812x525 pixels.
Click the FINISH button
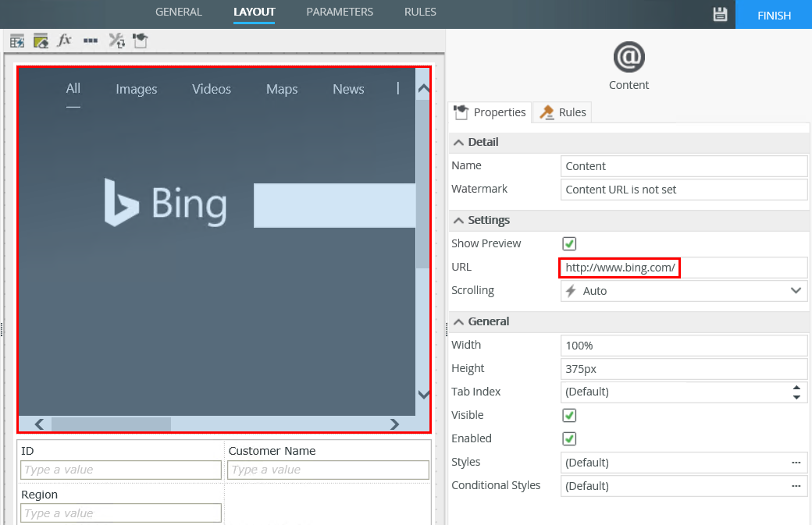[774, 15]
